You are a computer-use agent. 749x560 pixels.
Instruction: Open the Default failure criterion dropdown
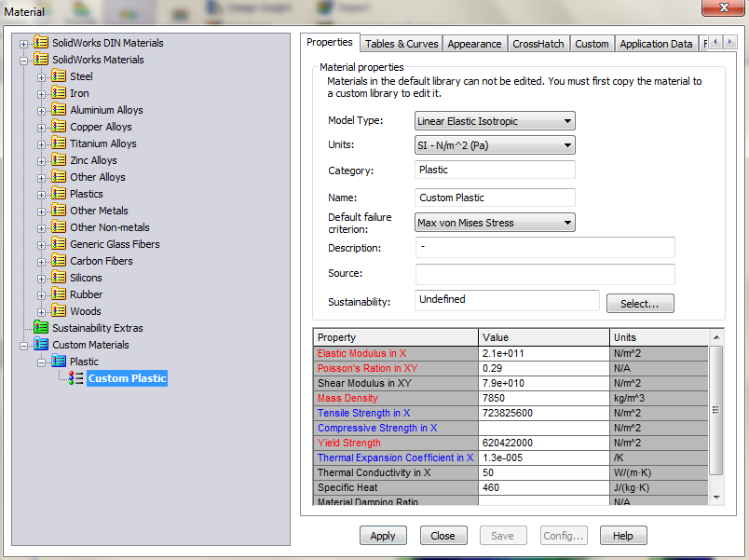click(495, 223)
